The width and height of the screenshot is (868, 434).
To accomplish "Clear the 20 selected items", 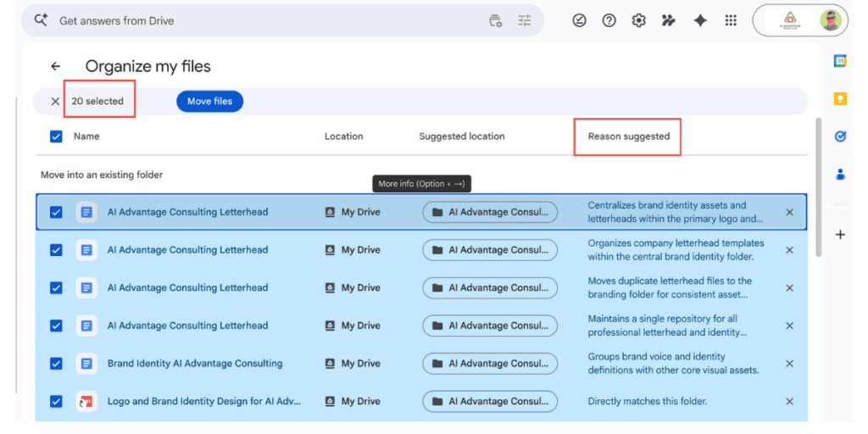I will pos(55,102).
